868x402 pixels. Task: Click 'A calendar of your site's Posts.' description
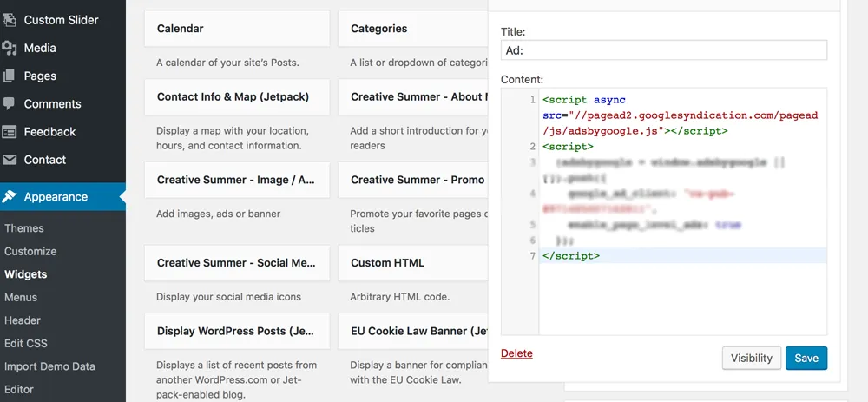(227, 63)
